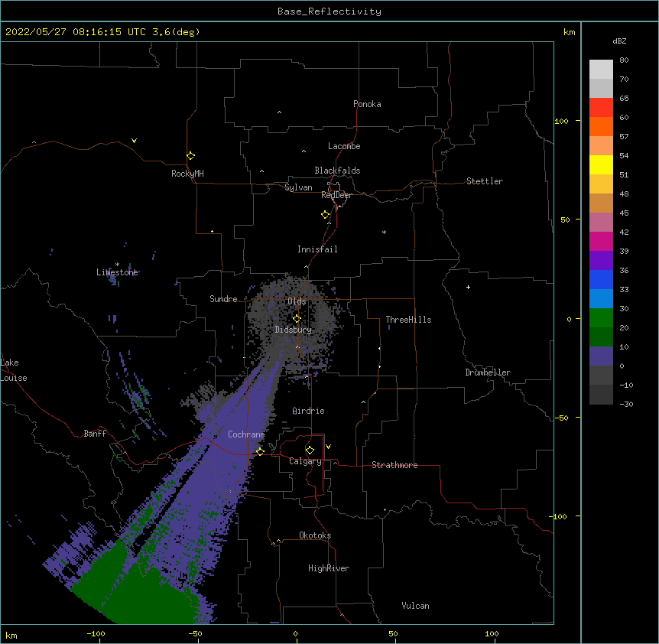Click the Okotoks label
The height and width of the screenshot is (644, 659).
[315, 535]
